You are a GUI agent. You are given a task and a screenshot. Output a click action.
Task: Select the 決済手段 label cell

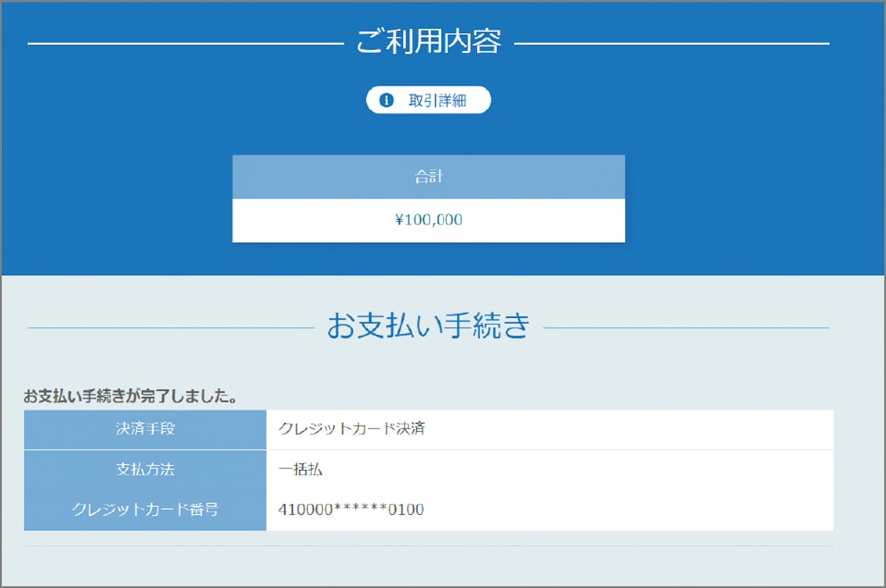pyautogui.click(x=145, y=429)
